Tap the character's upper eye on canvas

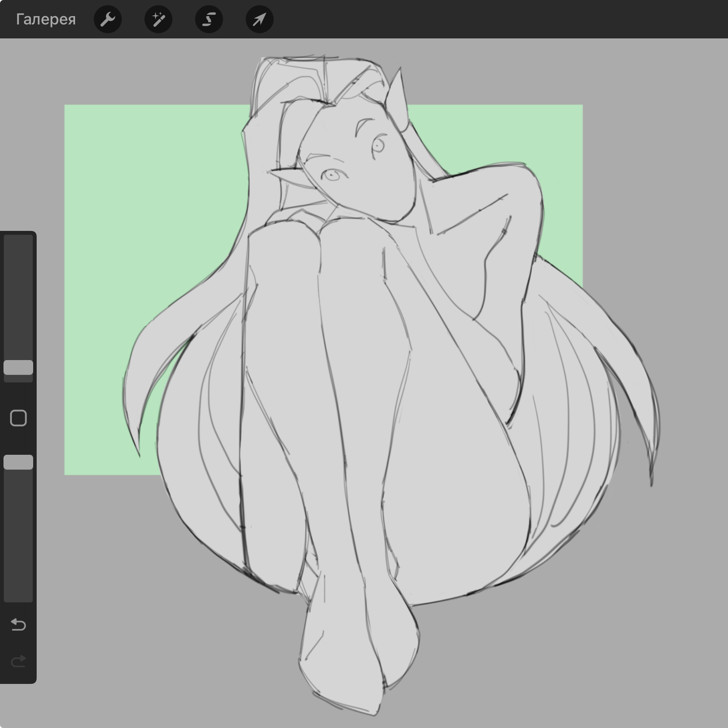379,145
